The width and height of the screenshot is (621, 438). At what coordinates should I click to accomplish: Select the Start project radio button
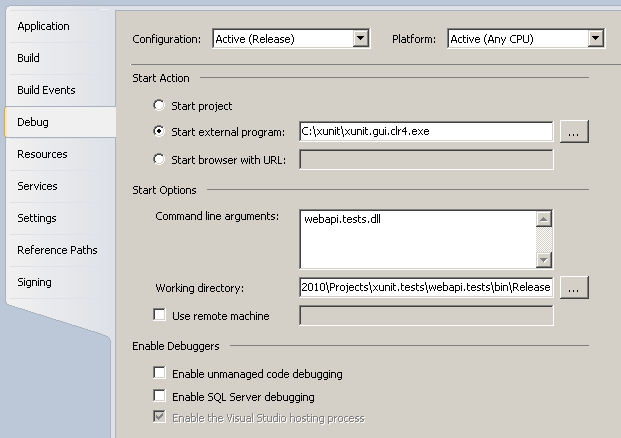click(159, 105)
